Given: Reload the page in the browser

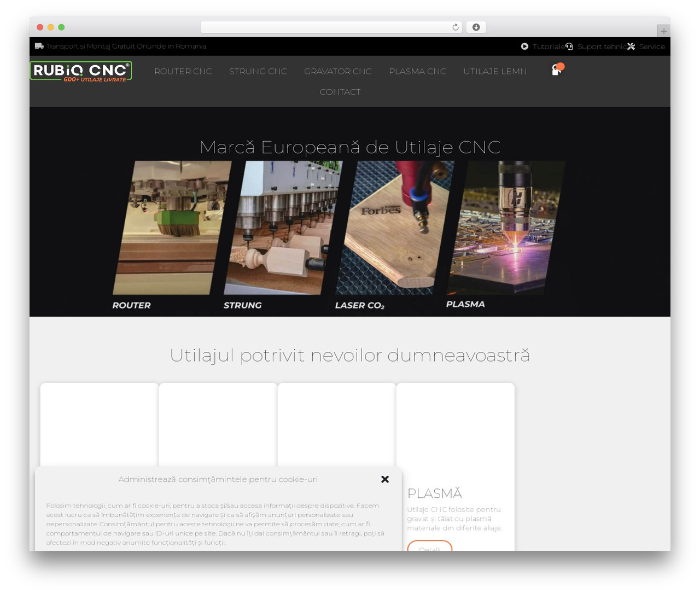Looking at the screenshot, I should (x=455, y=27).
